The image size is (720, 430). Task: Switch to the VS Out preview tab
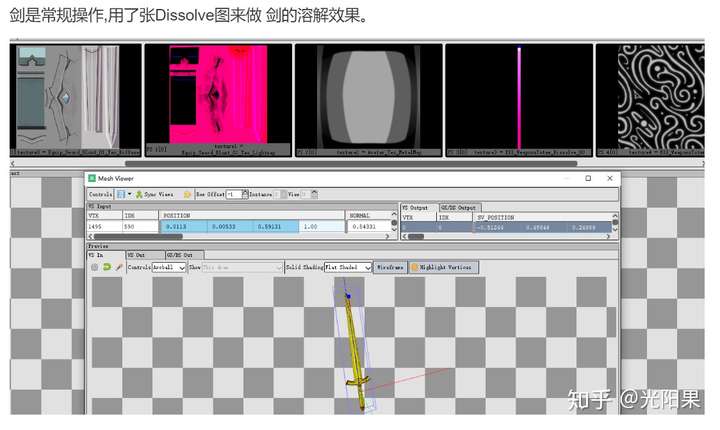[145, 255]
